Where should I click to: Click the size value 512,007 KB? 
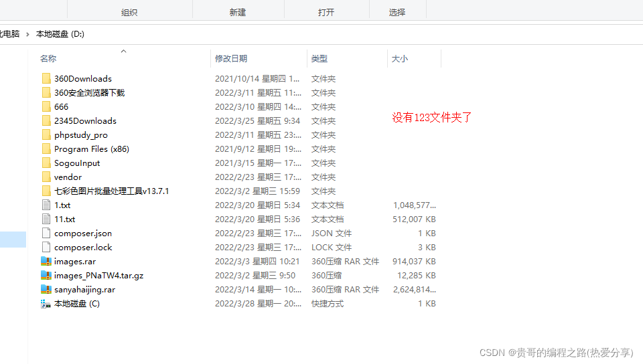414,219
